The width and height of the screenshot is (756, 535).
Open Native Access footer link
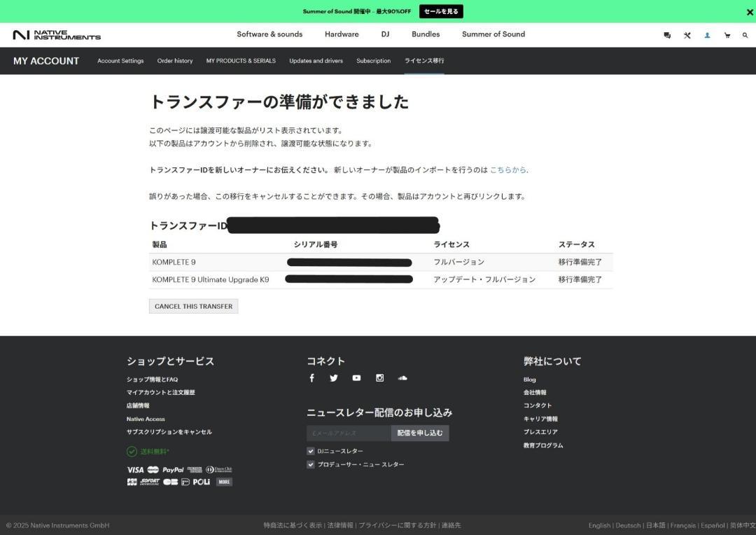tap(146, 419)
